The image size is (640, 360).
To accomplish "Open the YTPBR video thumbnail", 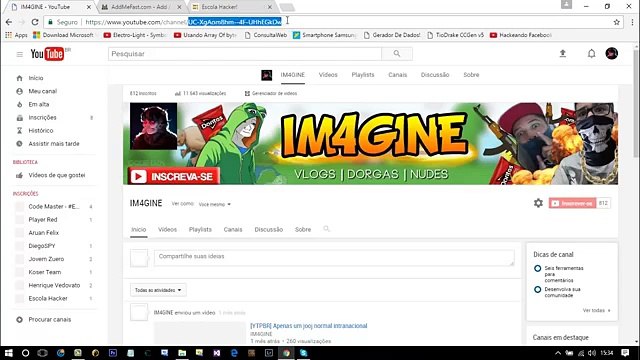I will pos(200,333).
